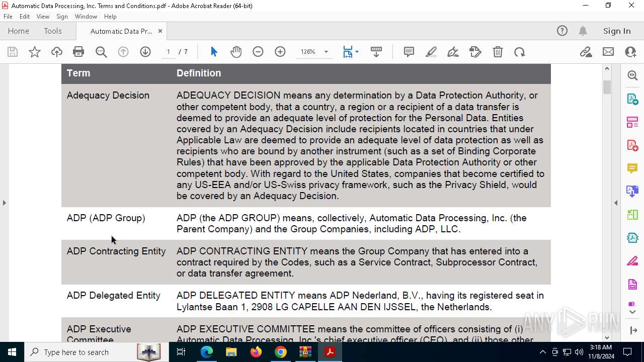
Task: Close the Automatic Data Pr... document tab
Action: 160,31
